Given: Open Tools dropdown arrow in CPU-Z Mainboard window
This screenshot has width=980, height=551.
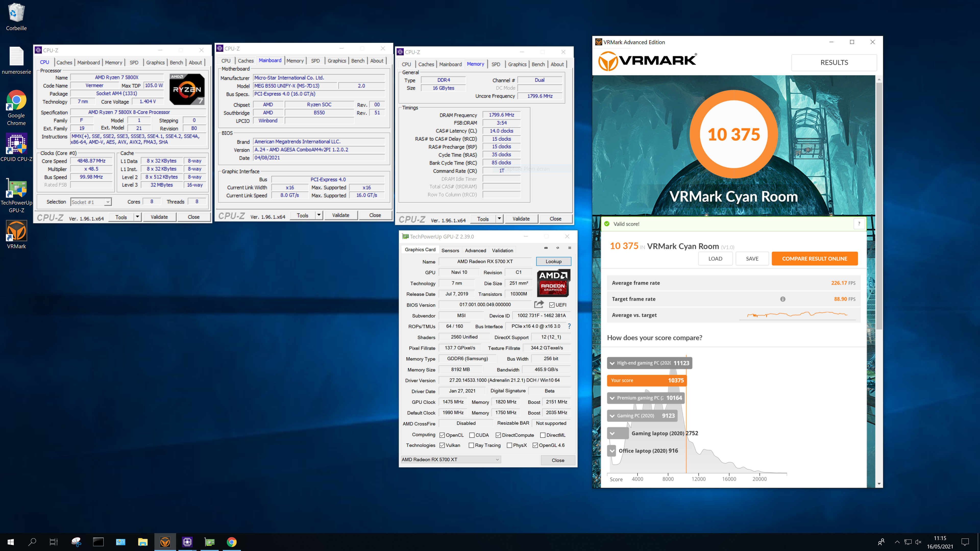Looking at the screenshot, I should point(319,215).
